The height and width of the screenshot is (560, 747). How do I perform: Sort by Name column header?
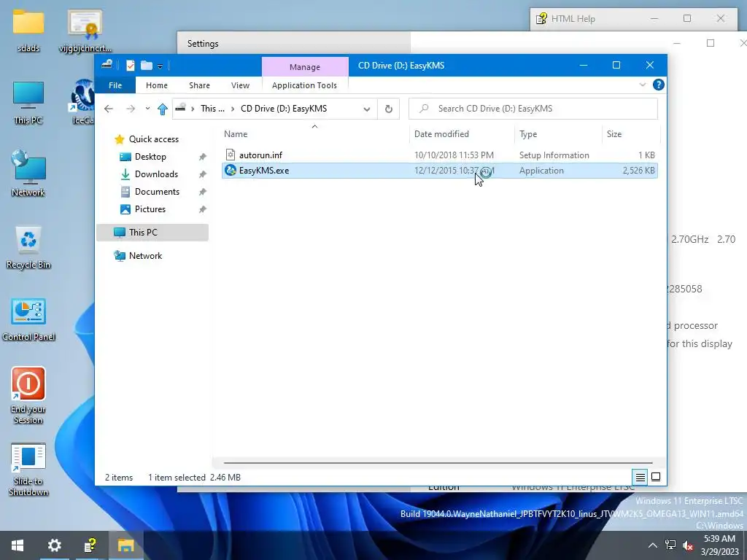[314, 134]
